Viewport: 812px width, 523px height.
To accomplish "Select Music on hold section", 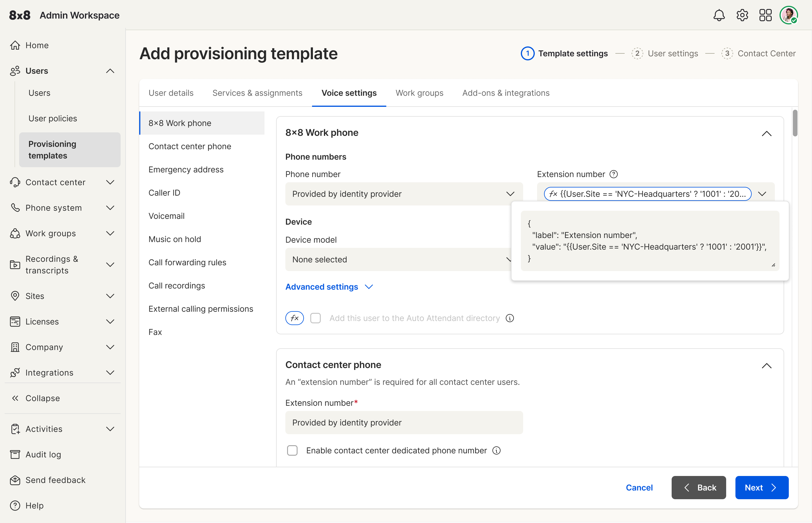I will pos(202,239).
